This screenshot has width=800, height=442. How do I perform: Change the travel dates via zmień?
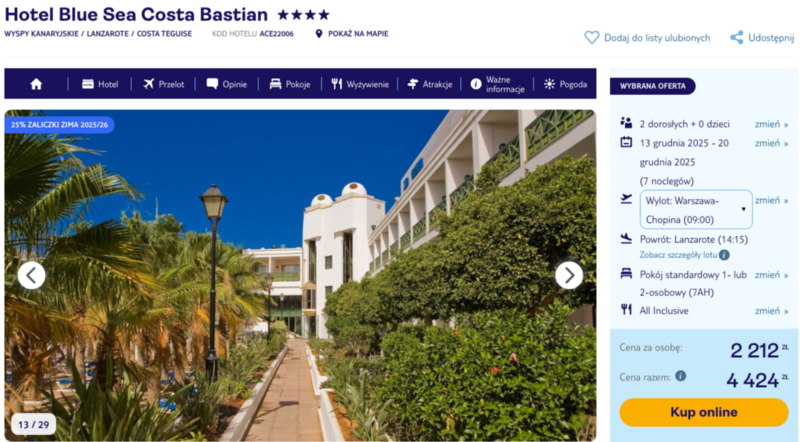point(771,143)
